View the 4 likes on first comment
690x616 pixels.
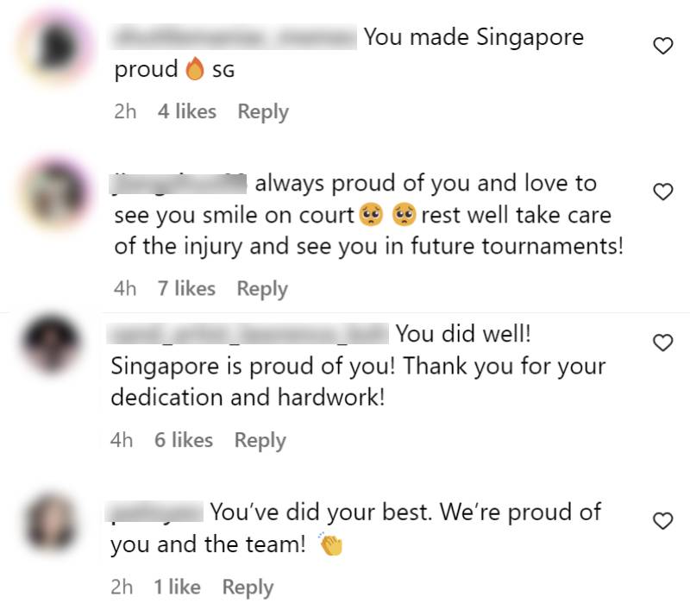pos(187,111)
